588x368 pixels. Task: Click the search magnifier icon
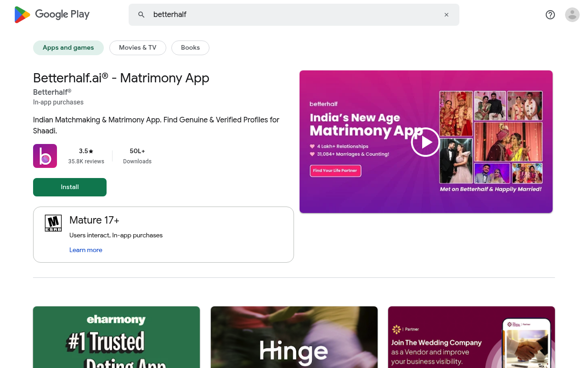click(141, 15)
